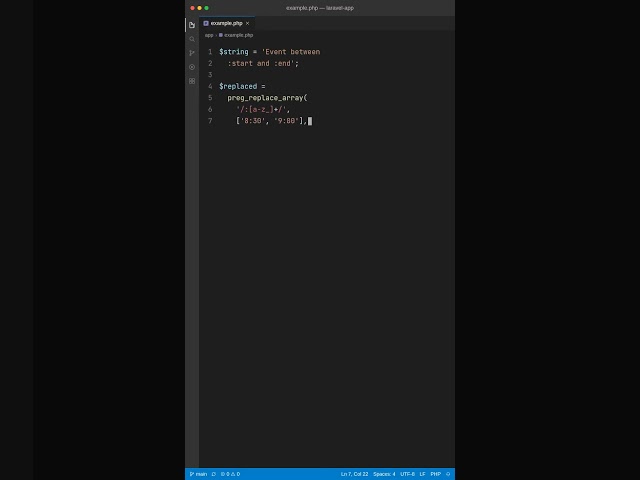Image resolution: width=640 pixels, height=480 pixels.
Task: Click the '8:30' string on line 7
Action: tap(253, 121)
